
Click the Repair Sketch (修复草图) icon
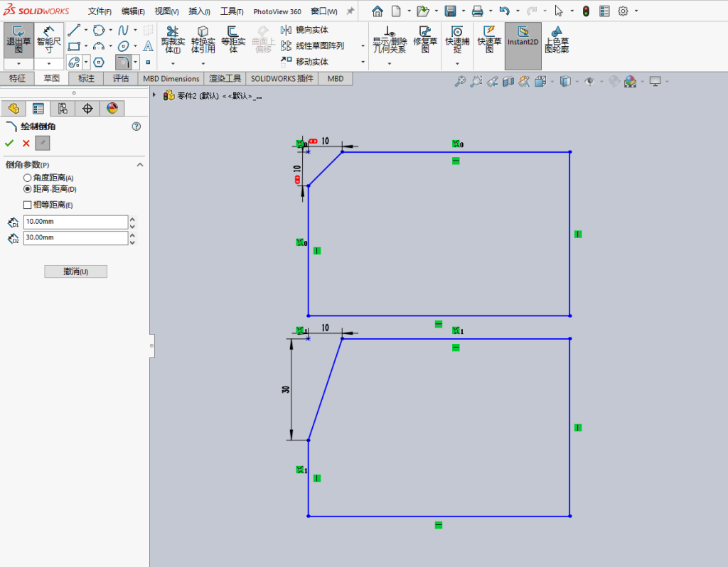click(425, 40)
